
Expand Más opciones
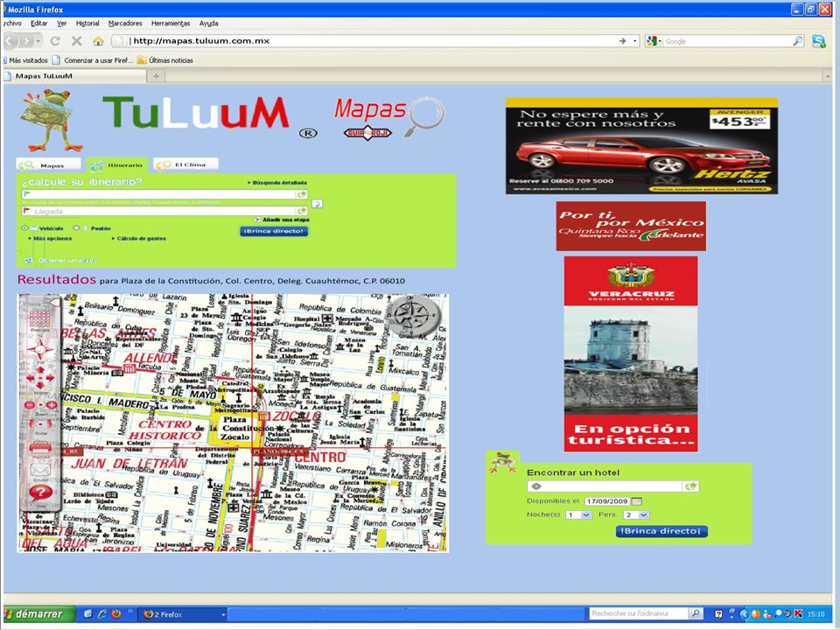point(51,238)
